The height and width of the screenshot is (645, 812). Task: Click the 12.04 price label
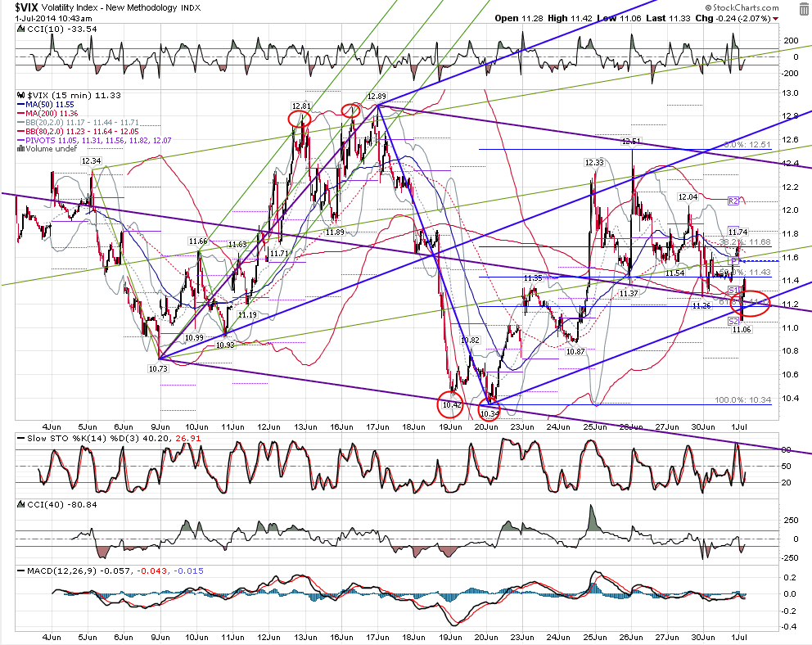[x=688, y=197]
